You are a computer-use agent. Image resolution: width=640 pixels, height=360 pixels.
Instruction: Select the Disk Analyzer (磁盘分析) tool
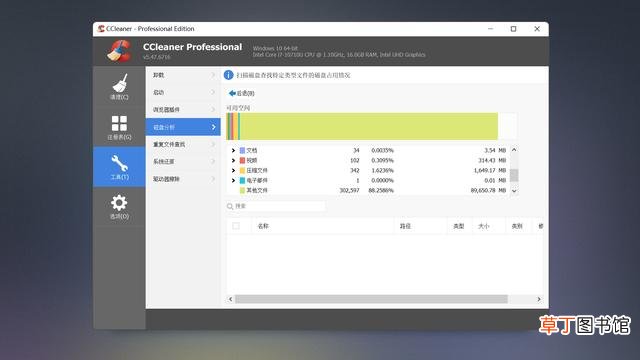[x=183, y=127]
